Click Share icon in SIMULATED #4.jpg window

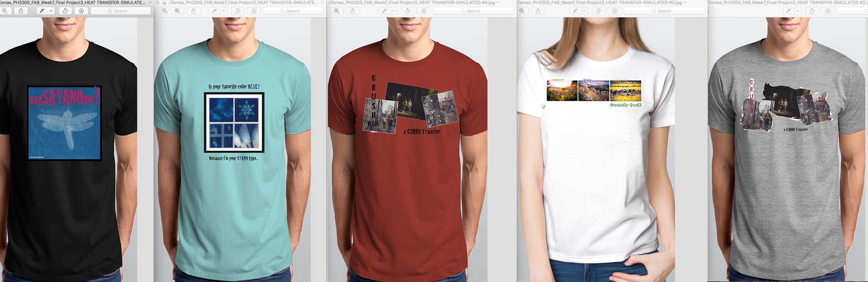click(x=353, y=11)
